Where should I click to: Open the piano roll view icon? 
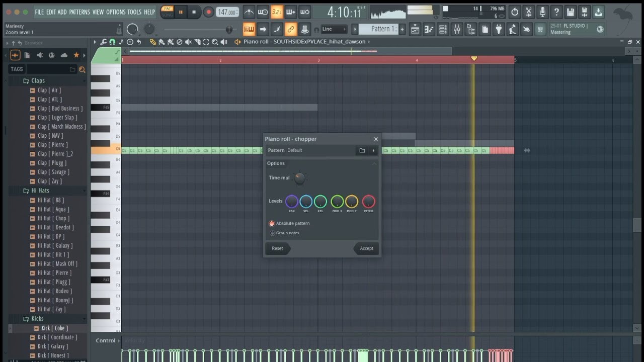[x=429, y=29]
